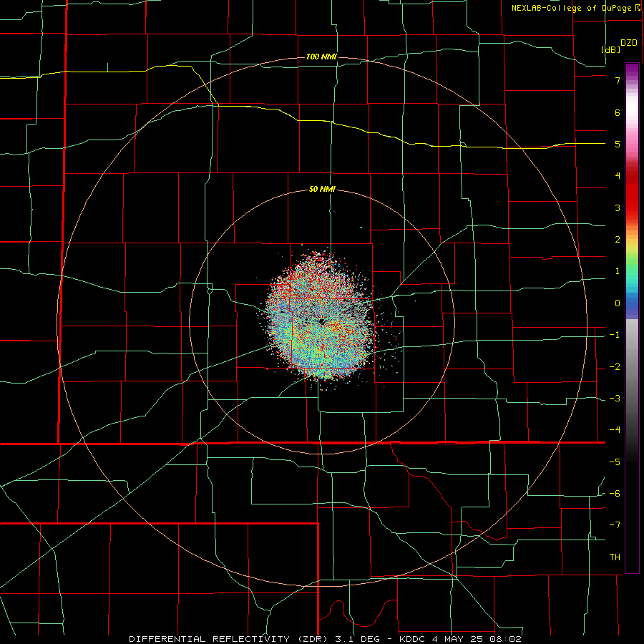
Task: Click the 100 NMI range ring label
Action: 321,57
